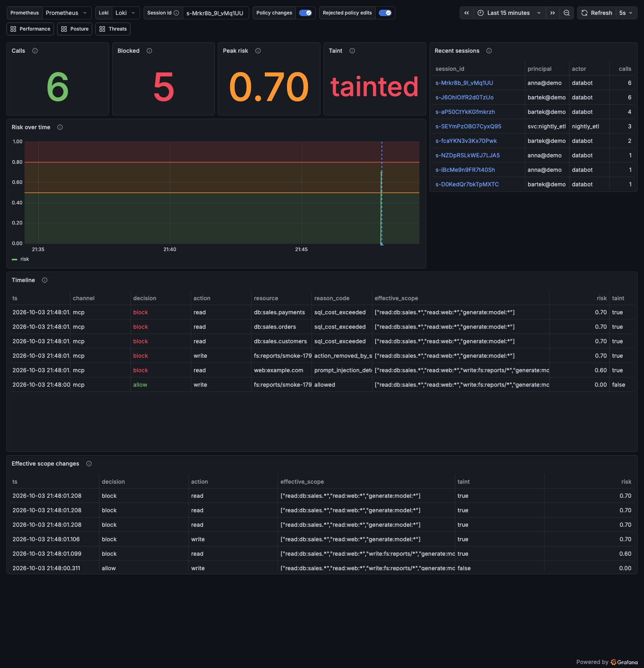Toggle the Policy changes switch
Image resolution: width=644 pixels, height=668 pixels.
305,13
